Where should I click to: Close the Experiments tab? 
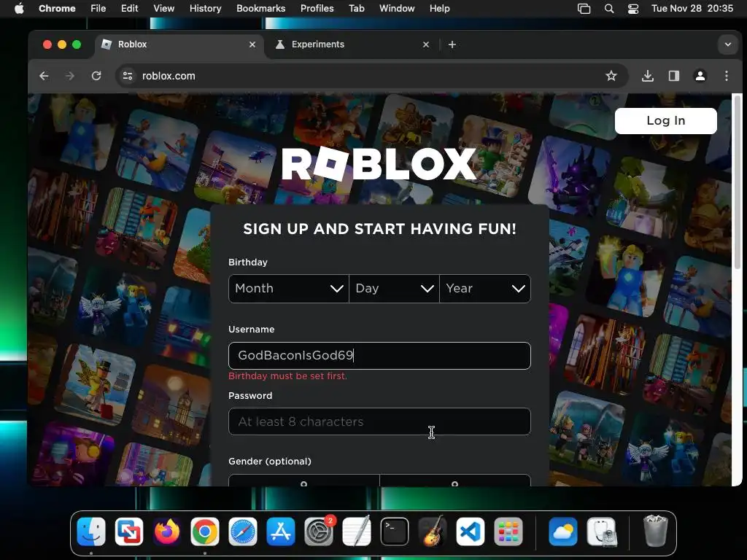(426, 44)
